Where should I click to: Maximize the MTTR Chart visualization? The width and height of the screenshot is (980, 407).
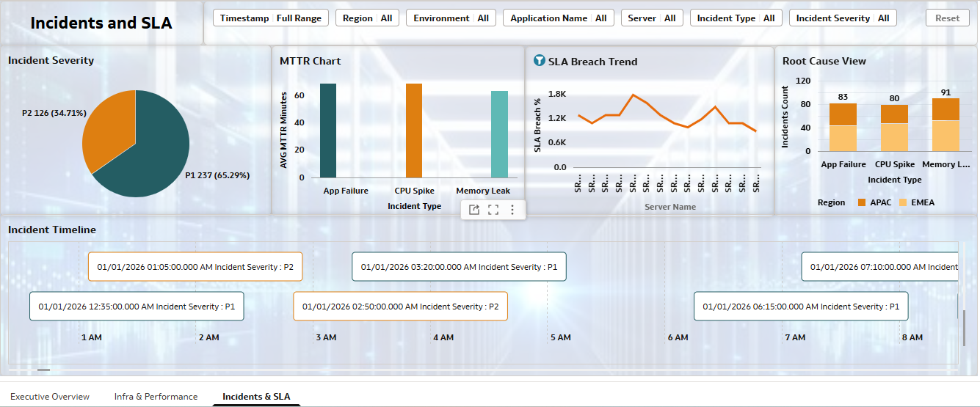coord(493,210)
